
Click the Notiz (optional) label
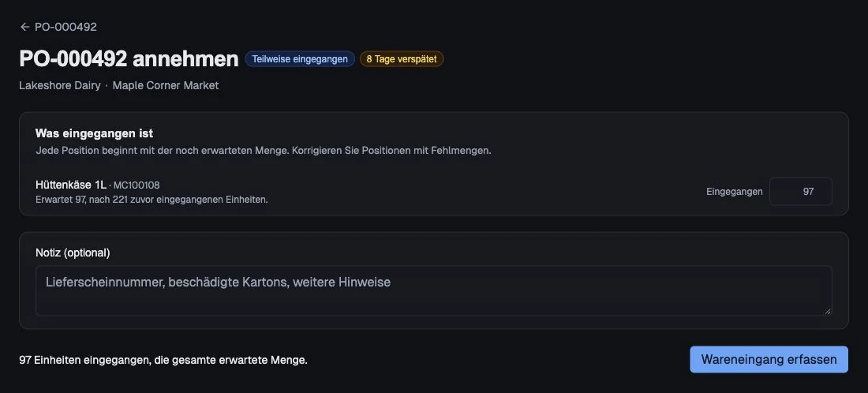(x=73, y=253)
